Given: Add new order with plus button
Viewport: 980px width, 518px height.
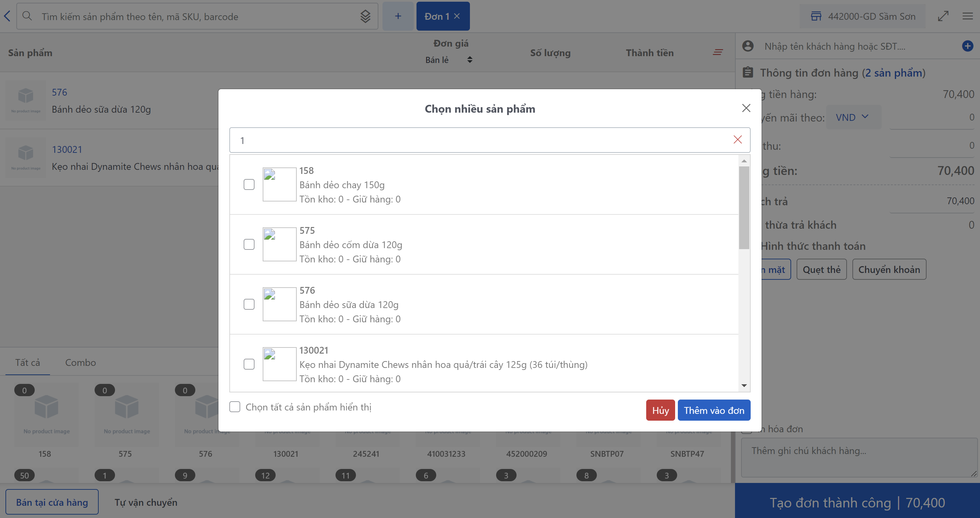Looking at the screenshot, I should tap(397, 16).
